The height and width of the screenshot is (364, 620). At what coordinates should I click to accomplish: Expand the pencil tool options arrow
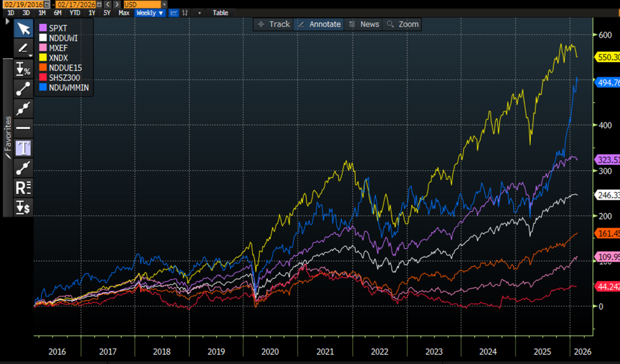tap(31, 56)
